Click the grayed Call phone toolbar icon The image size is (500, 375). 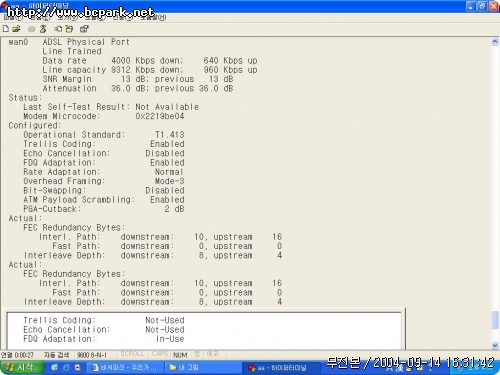[32, 29]
